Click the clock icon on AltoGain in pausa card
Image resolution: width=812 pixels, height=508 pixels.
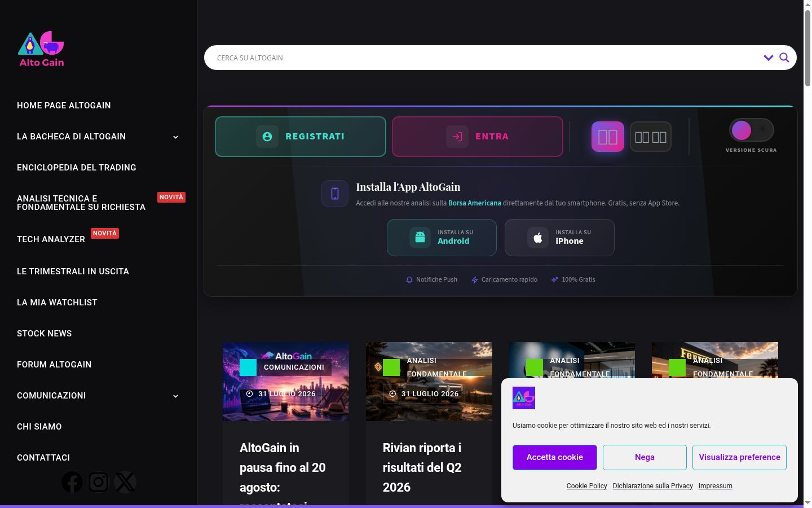(249, 394)
